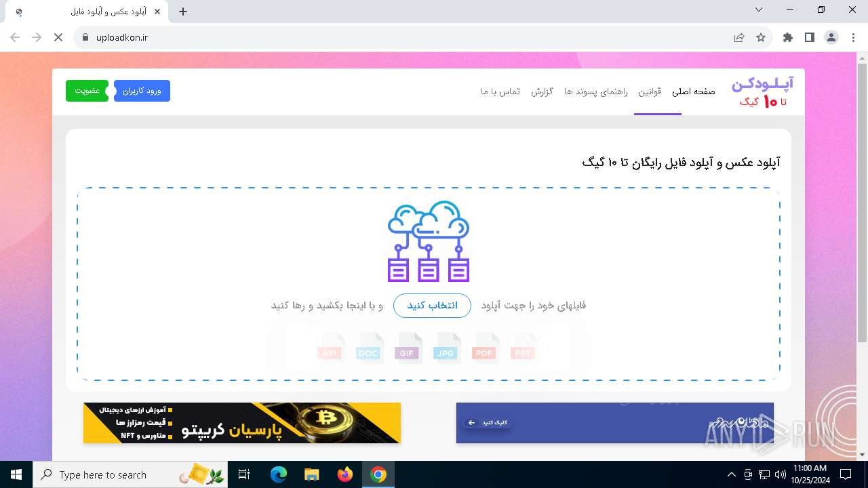
Task: Close the آپلود عکس tab
Action: (159, 12)
